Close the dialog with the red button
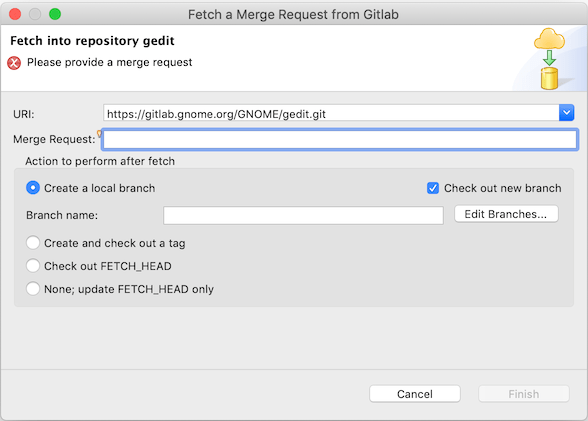Screen dimensions: 588x421 (x=15, y=14)
